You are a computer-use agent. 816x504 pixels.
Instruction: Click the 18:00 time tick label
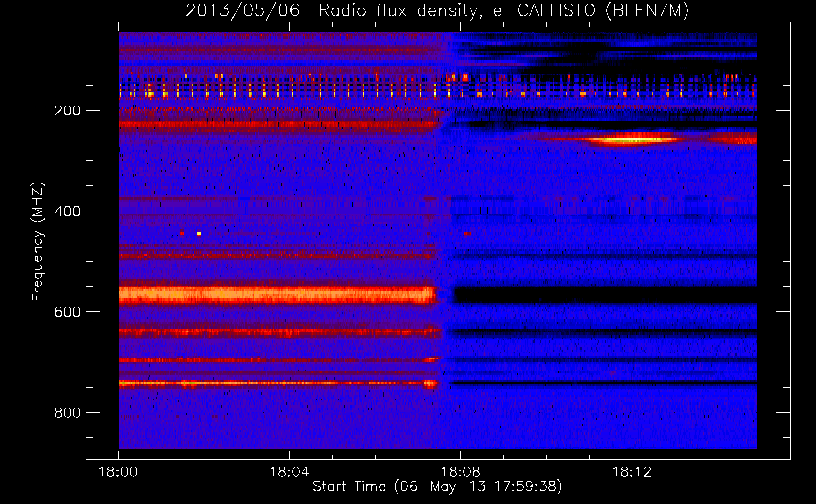point(118,472)
